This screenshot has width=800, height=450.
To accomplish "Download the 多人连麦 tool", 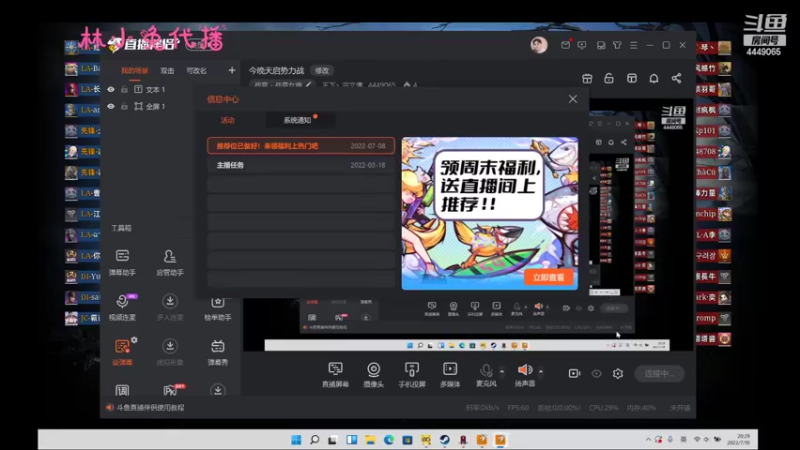I will coord(170,308).
